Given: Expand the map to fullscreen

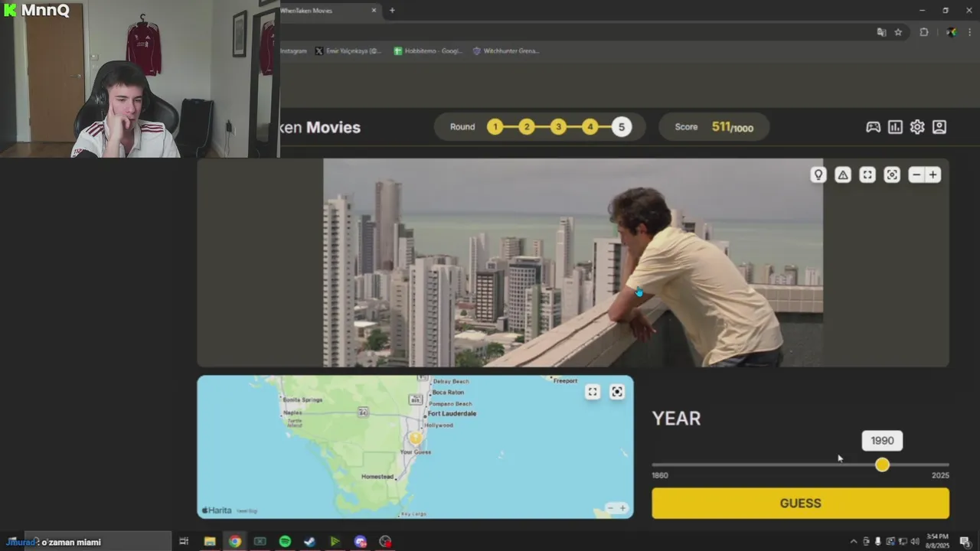Looking at the screenshot, I should point(593,392).
